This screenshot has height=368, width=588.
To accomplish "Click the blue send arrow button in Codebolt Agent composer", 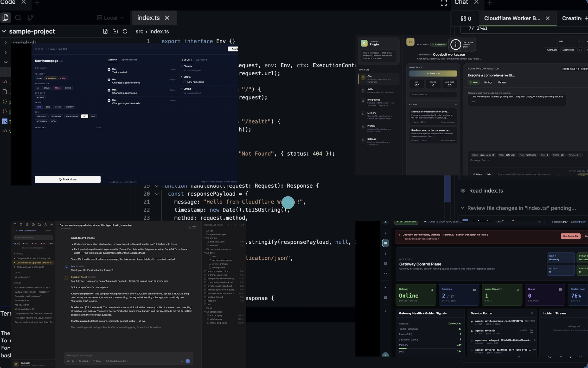I will 188,361.
